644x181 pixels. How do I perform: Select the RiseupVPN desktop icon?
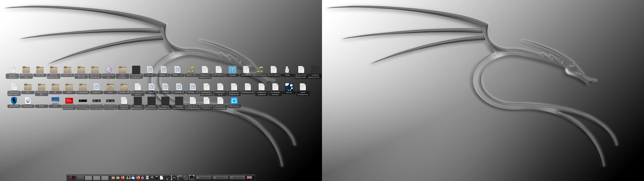pyautogui.click(x=14, y=101)
